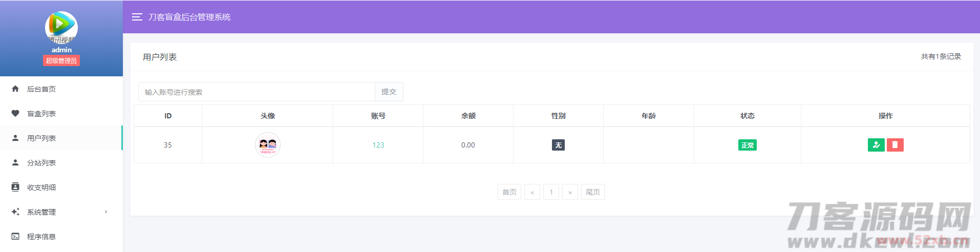Open 分站列表 in the sidebar
The image size is (980, 252).
point(41,163)
